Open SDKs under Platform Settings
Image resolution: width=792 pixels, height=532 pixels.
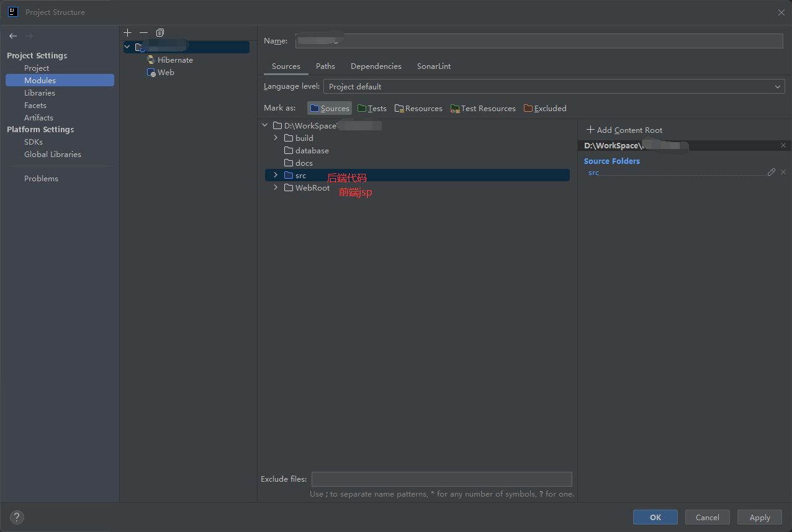[x=34, y=142]
